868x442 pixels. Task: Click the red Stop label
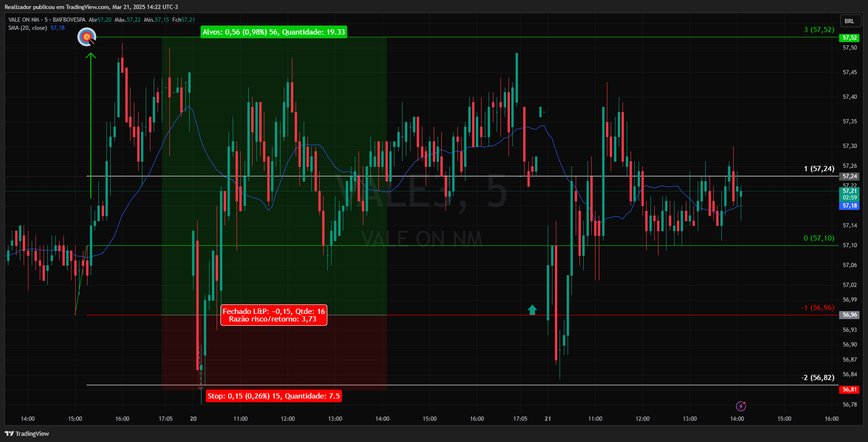(274, 396)
